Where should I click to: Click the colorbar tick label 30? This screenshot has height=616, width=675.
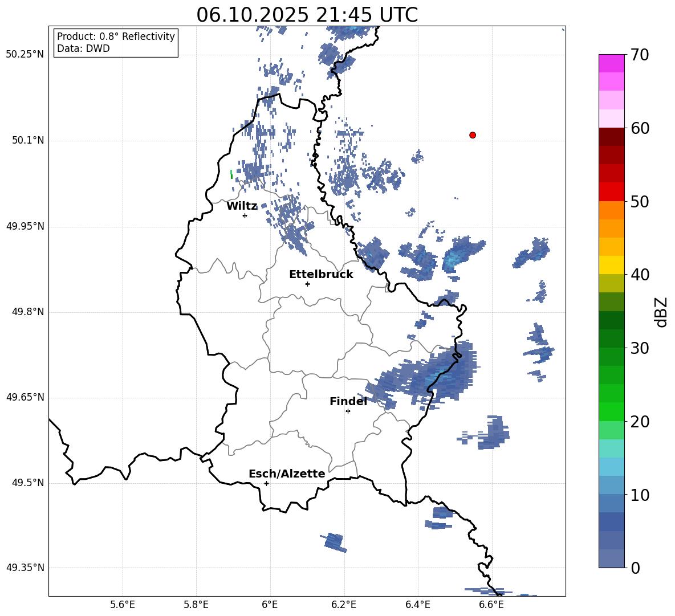click(640, 348)
